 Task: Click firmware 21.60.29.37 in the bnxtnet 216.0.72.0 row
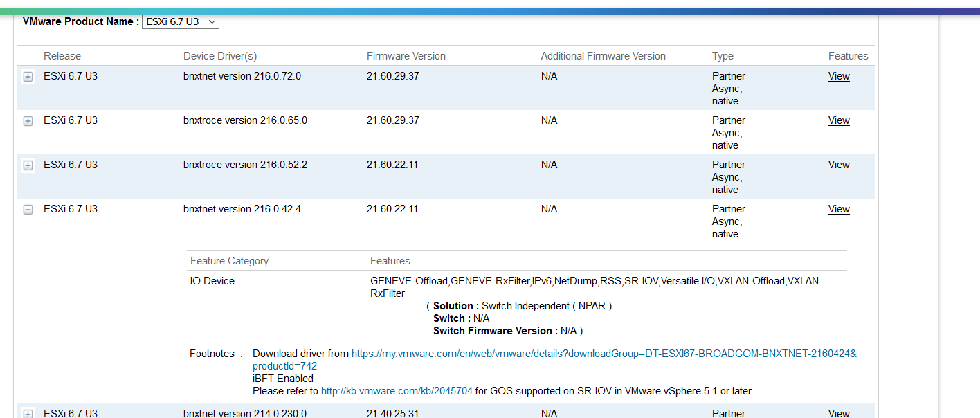pyautogui.click(x=393, y=76)
